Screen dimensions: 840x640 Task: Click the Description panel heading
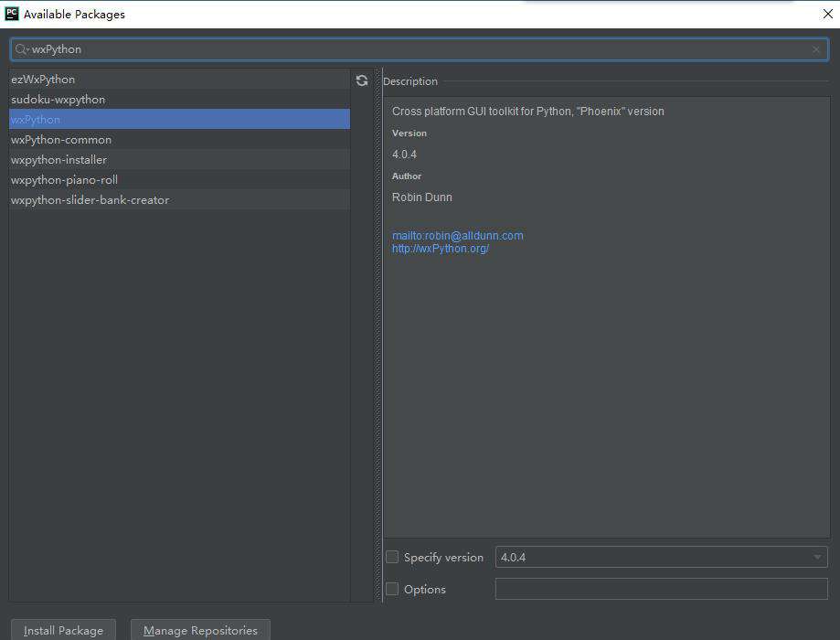coord(410,81)
